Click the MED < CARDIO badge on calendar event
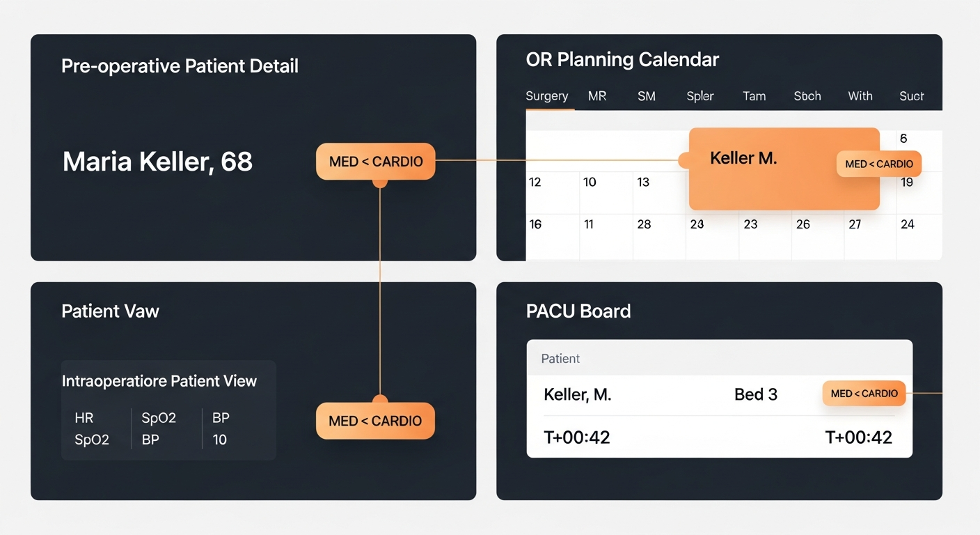 click(879, 164)
